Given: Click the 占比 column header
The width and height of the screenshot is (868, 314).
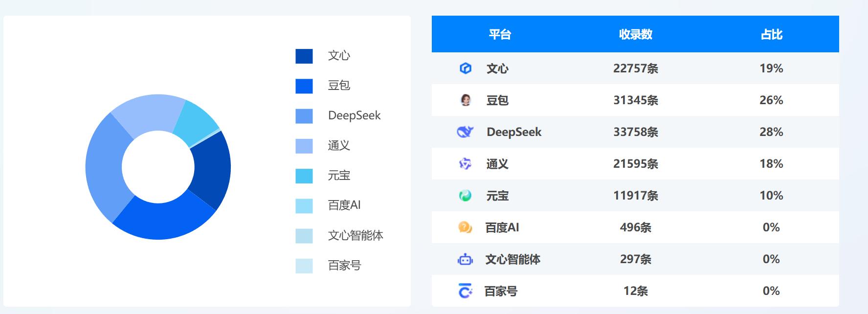Looking at the screenshot, I should click(771, 34).
